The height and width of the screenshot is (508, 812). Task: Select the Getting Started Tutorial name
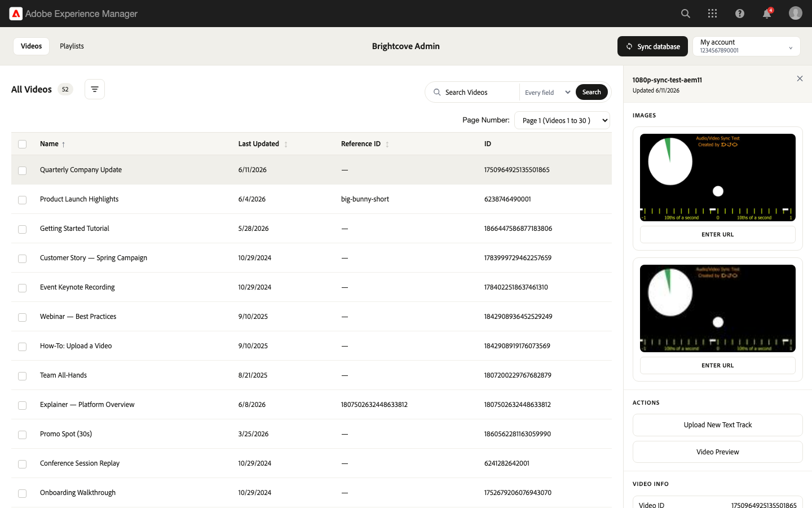pos(74,229)
